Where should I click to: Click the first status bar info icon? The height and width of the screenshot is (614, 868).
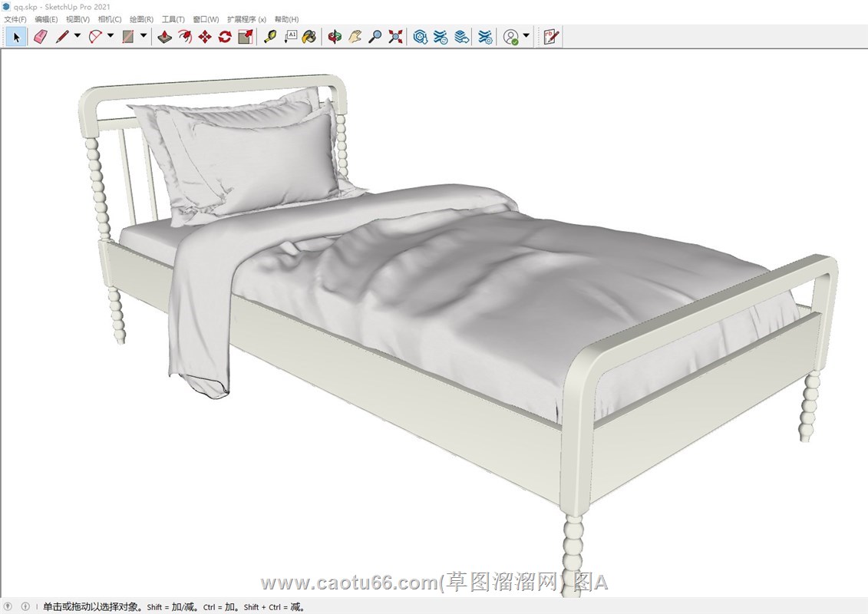point(8,606)
